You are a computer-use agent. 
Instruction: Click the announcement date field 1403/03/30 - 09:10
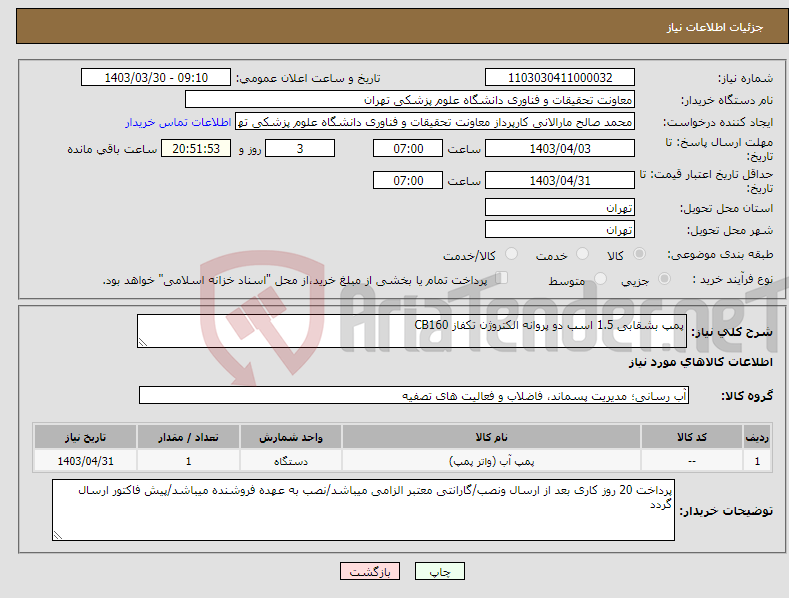pos(156,78)
